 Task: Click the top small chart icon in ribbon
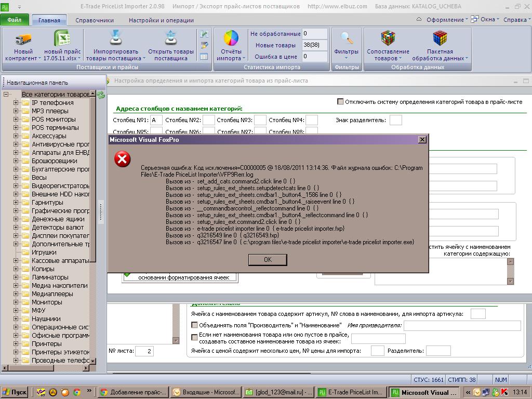coord(204,34)
